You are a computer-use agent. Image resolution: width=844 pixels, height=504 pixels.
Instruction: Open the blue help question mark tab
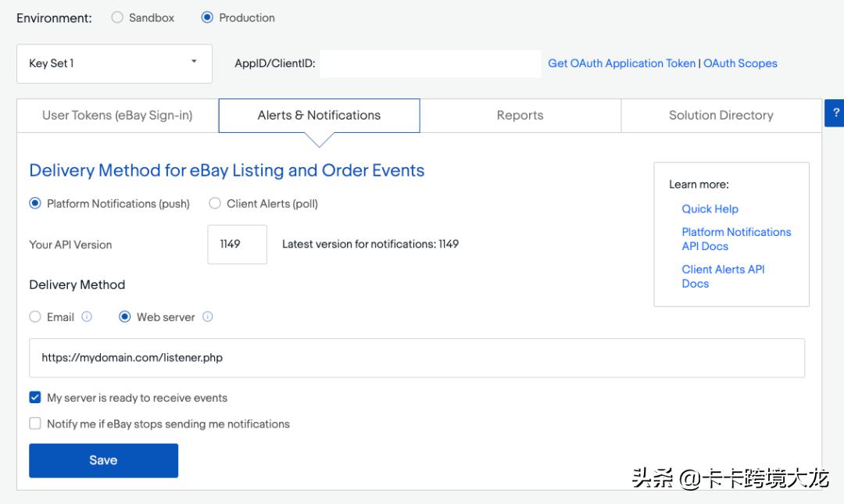click(x=835, y=113)
